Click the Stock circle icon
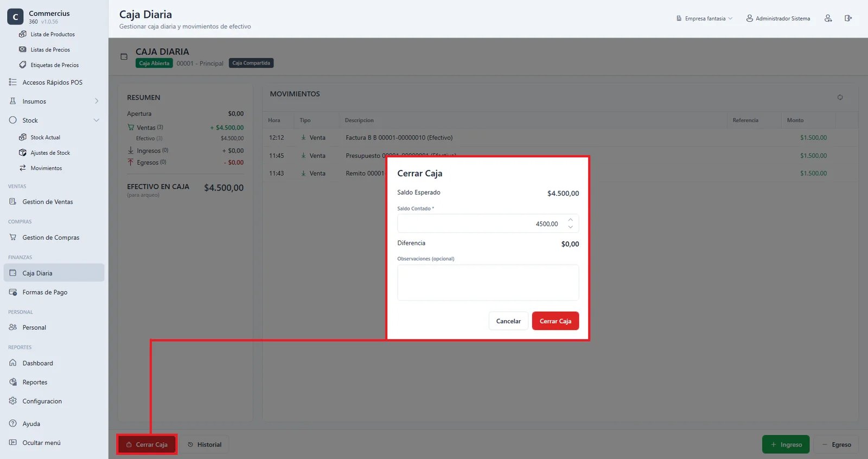 click(12, 120)
